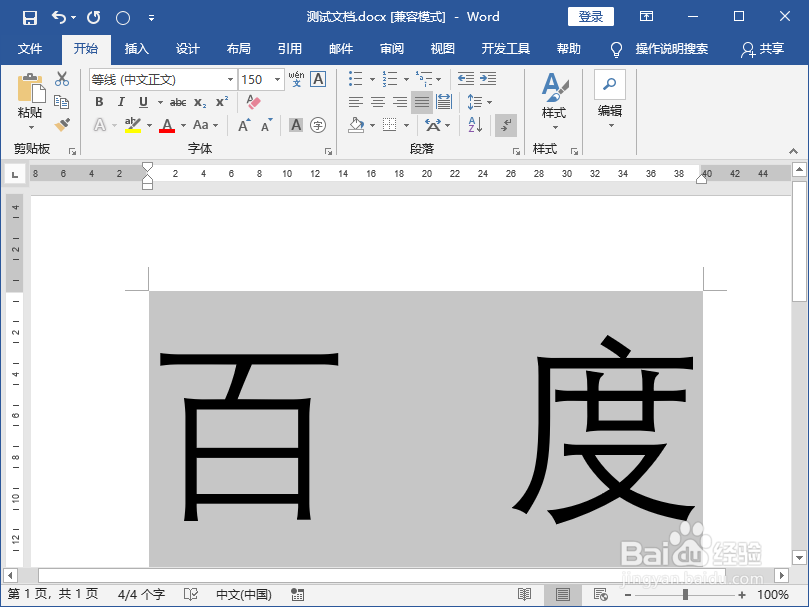
Task: Click the 共享 Share button
Action: tap(763, 49)
